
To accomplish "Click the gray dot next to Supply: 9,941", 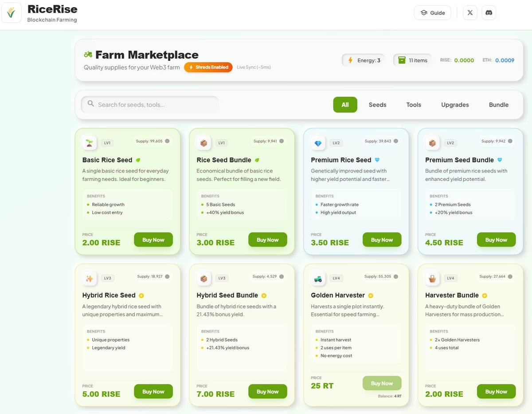I will pyautogui.click(x=282, y=141).
